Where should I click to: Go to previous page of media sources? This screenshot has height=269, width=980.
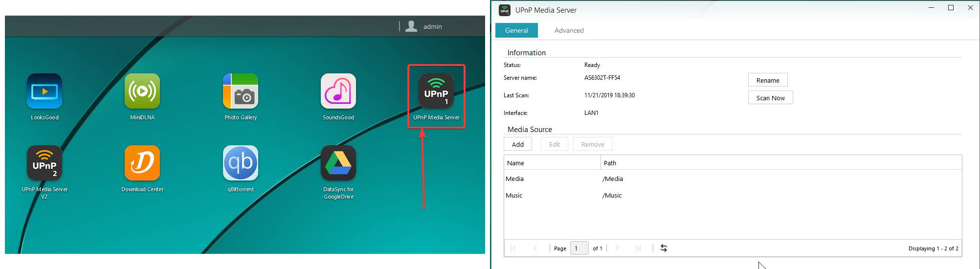pyautogui.click(x=535, y=248)
